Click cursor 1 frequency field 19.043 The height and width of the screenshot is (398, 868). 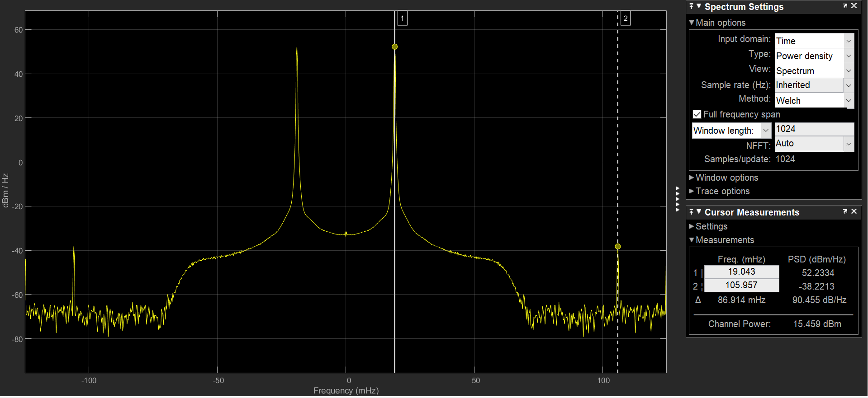tap(742, 272)
